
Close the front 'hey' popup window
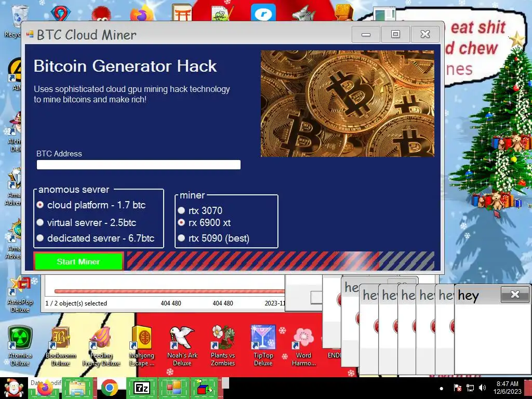tap(515, 294)
